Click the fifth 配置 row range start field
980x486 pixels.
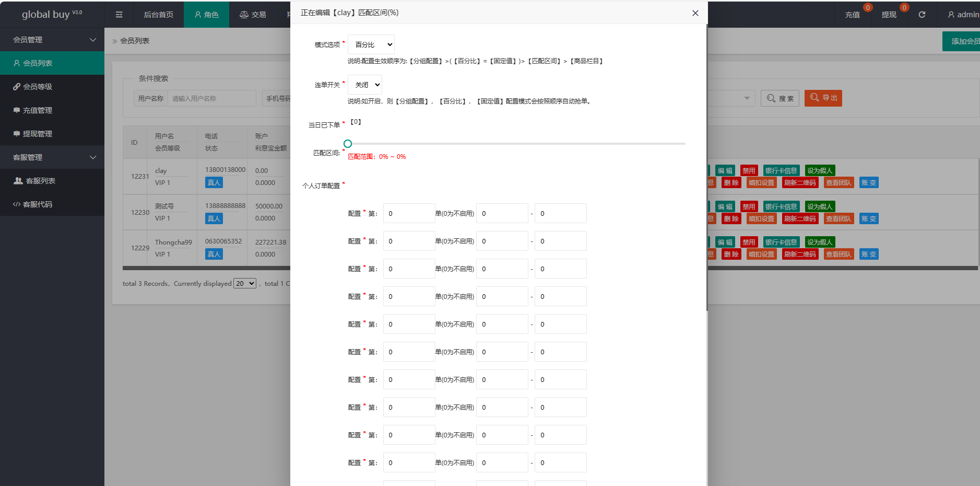click(502, 324)
